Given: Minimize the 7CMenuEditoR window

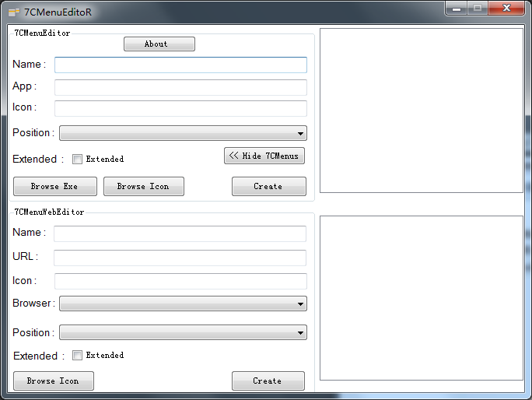Looking at the screenshot, I should [x=457, y=8].
